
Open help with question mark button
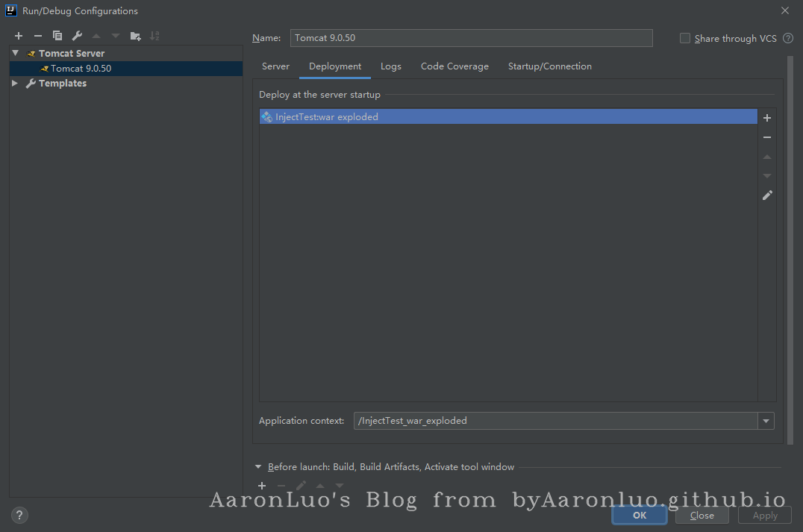(x=20, y=515)
